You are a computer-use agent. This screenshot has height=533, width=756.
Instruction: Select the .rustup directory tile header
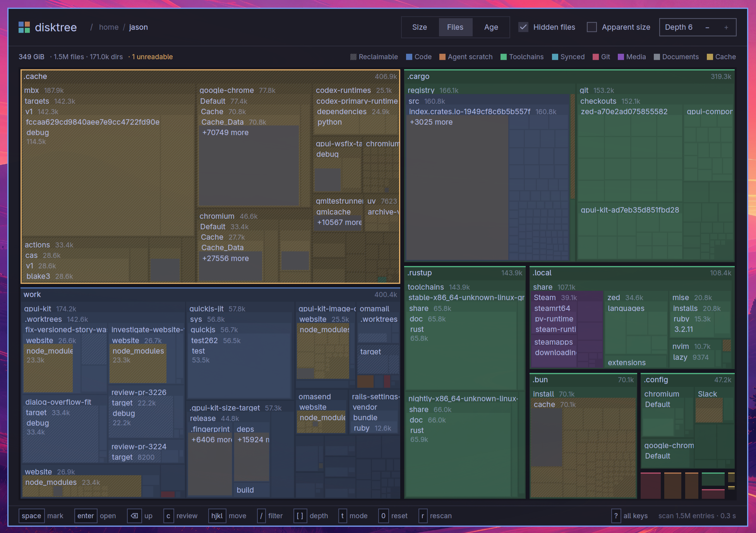[x=465, y=273]
